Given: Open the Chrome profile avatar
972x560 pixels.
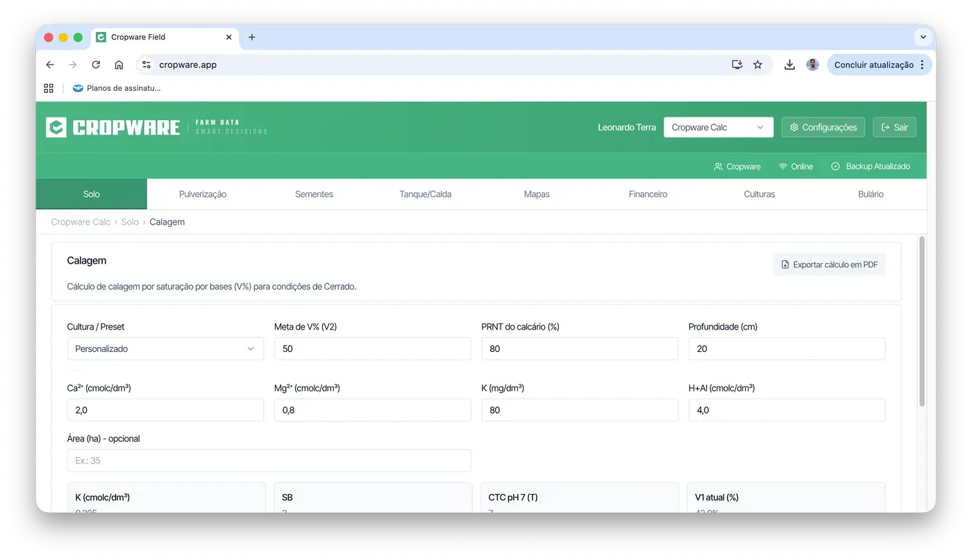Looking at the screenshot, I should 812,65.
